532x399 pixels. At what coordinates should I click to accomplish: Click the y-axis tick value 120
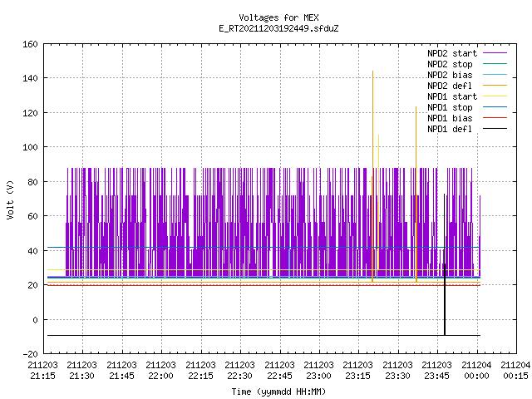click(x=30, y=113)
